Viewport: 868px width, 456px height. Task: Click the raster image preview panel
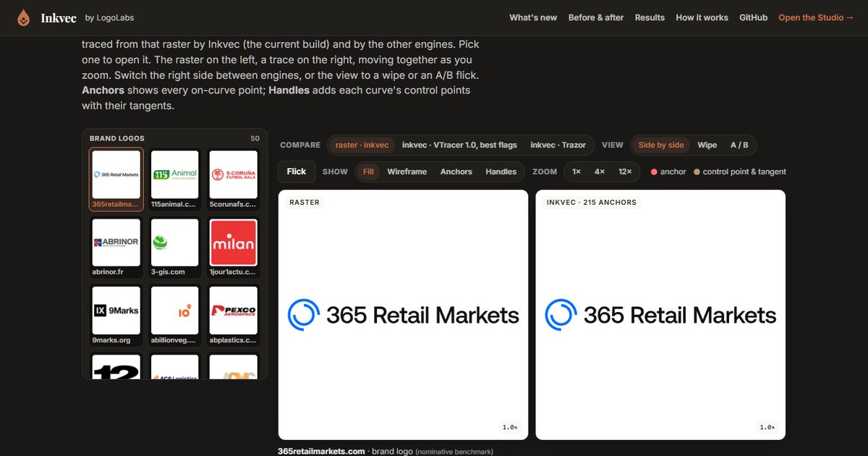pos(403,315)
